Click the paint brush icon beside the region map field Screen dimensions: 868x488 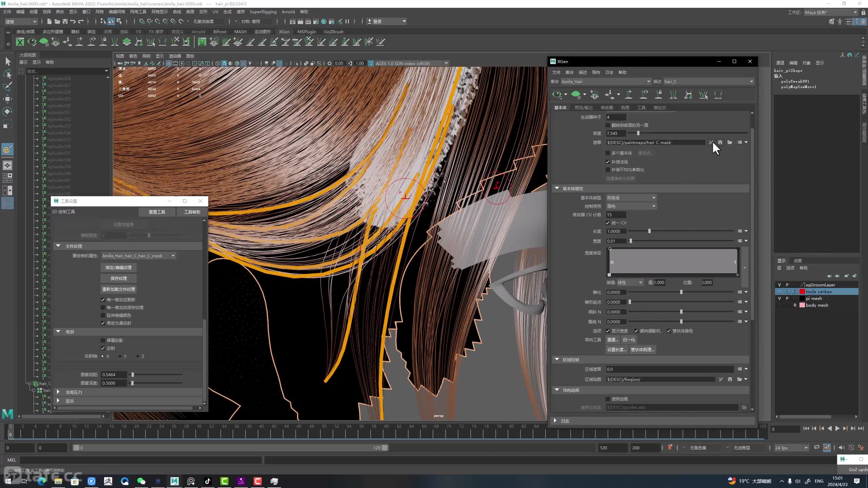(721, 379)
